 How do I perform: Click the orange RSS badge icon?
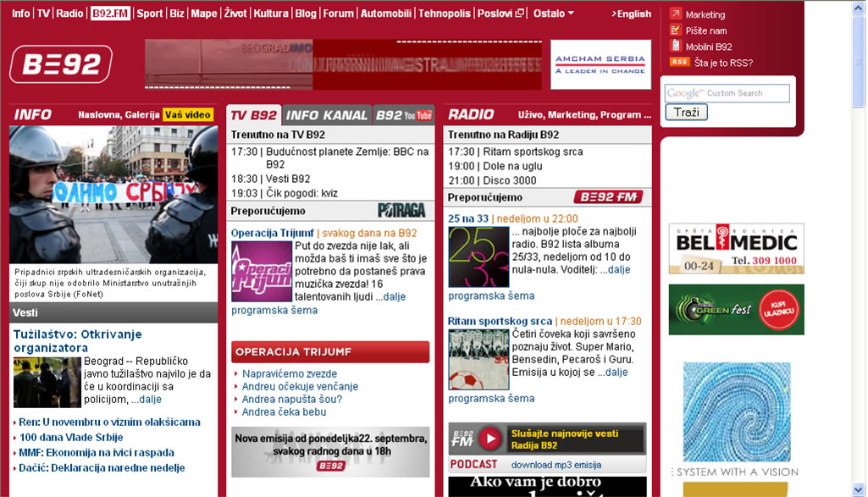point(678,62)
